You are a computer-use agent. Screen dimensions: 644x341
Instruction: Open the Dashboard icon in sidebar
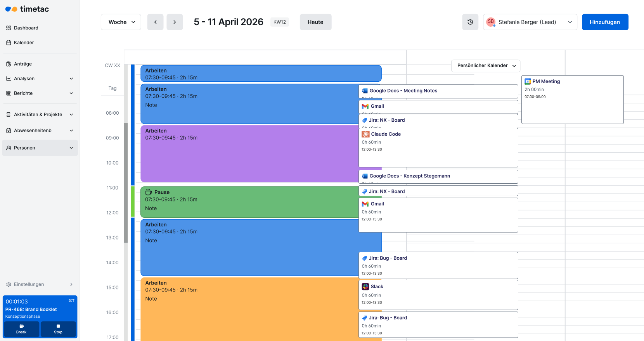pyautogui.click(x=9, y=28)
